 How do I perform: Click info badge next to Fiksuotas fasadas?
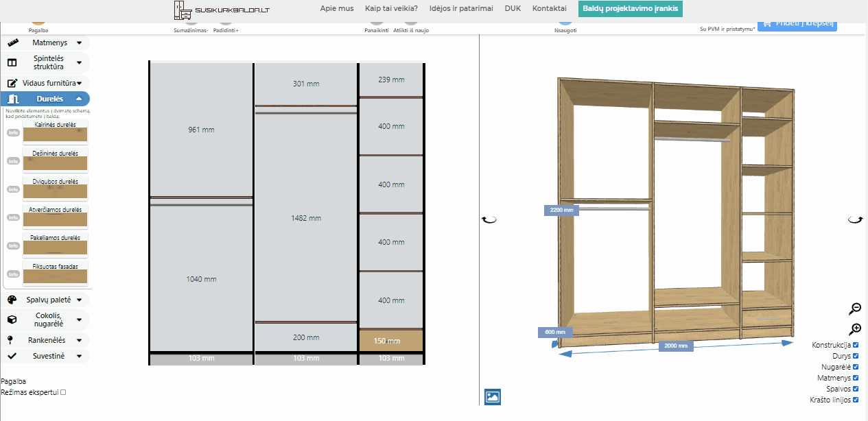coord(13,274)
